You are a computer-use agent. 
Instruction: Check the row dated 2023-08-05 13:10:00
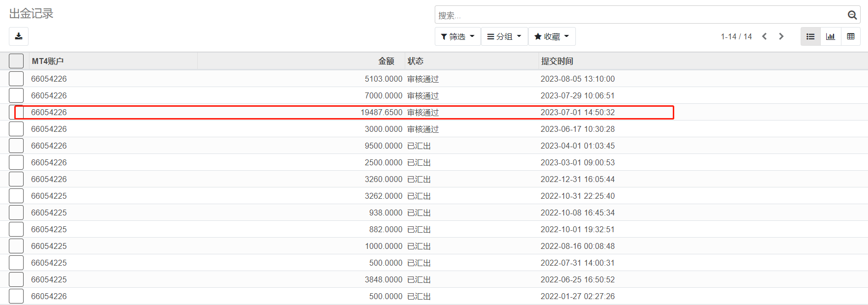(x=16, y=79)
